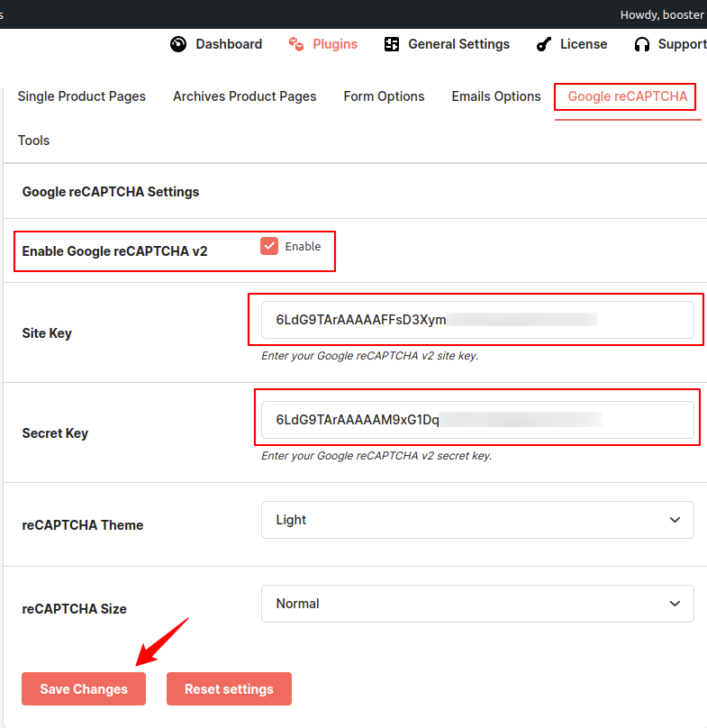Image resolution: width=707 pixels, height=728 pixels.
Task: Open the reCAPTCHA Theme dropdown
Action: point(477,520)
